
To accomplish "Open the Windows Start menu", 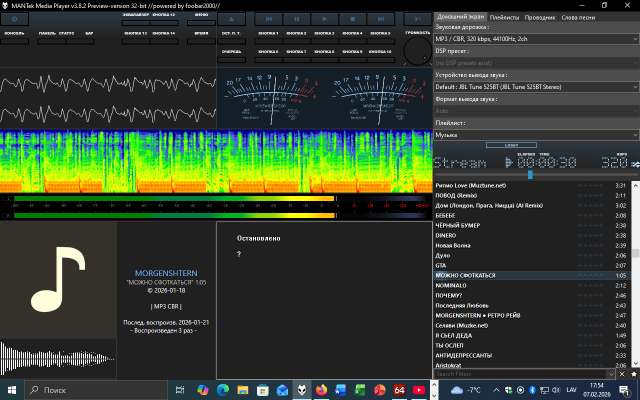I will [11, 390].
